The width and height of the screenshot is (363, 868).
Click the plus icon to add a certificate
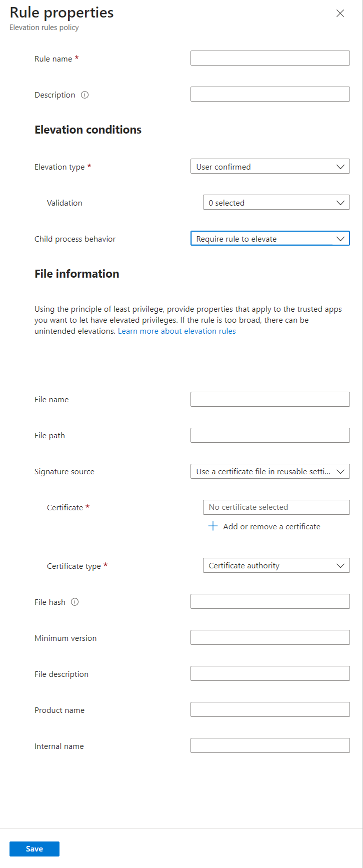coord(213,526)
